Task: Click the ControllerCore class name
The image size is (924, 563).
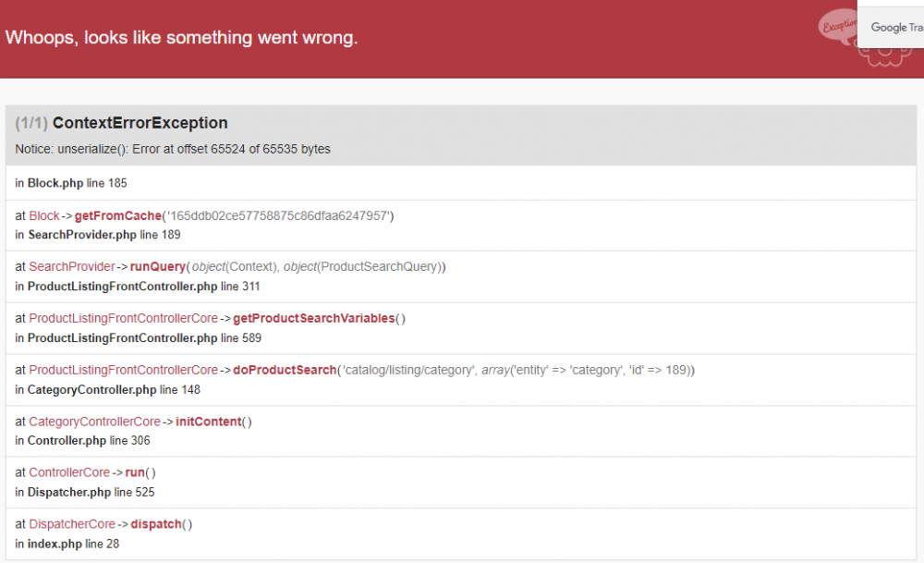Action: click(69, 472)
